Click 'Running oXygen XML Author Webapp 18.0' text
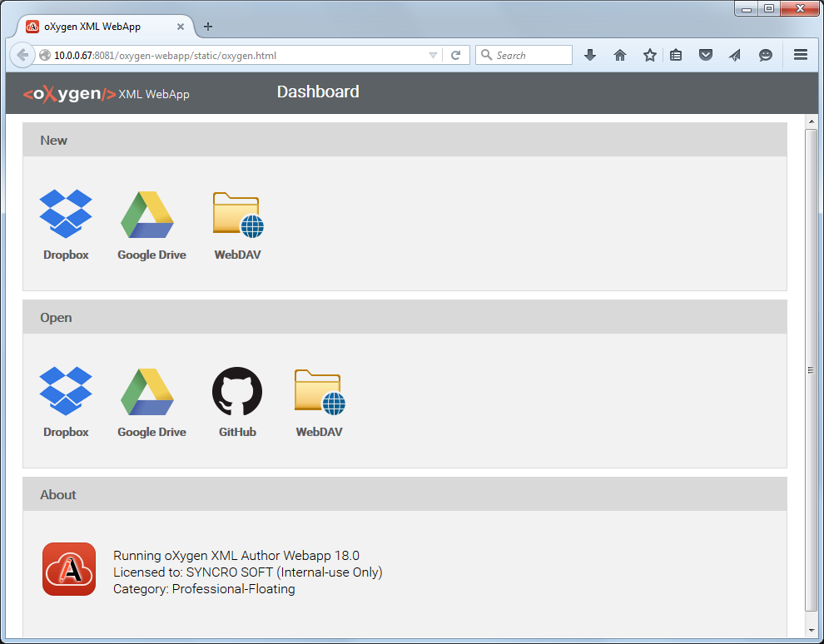 click(x=236, y=555)
